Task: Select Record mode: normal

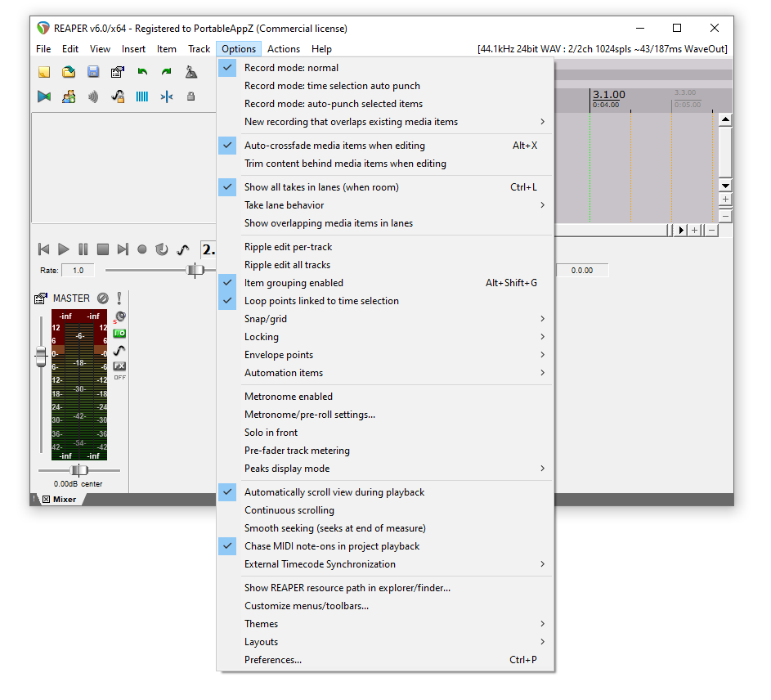Action: (x=385, y=68)
